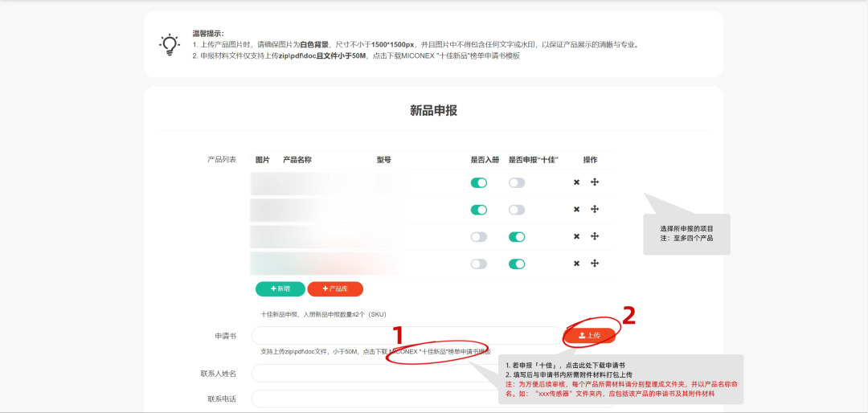Screen dimensions: 868x413
Task: Enable 是否入册 for the third product
Action: click(x=479, y=237)
